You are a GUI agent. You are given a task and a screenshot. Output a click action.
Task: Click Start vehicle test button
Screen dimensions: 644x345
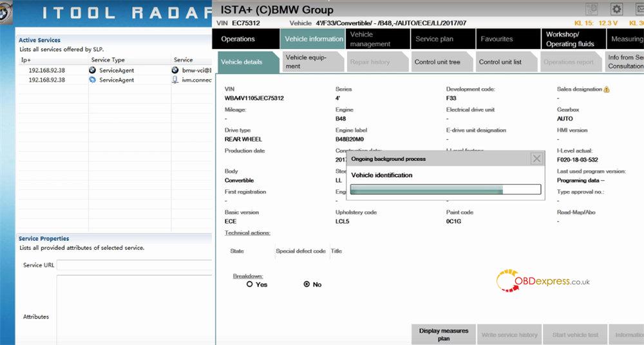(x=575, y=334)
